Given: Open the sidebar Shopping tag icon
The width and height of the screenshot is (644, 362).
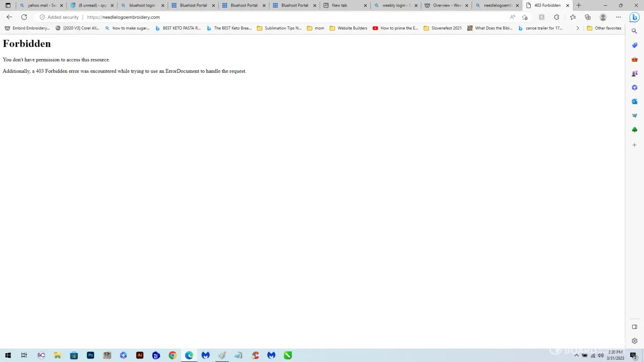Looking at the screenshot, I should [634, 45].
